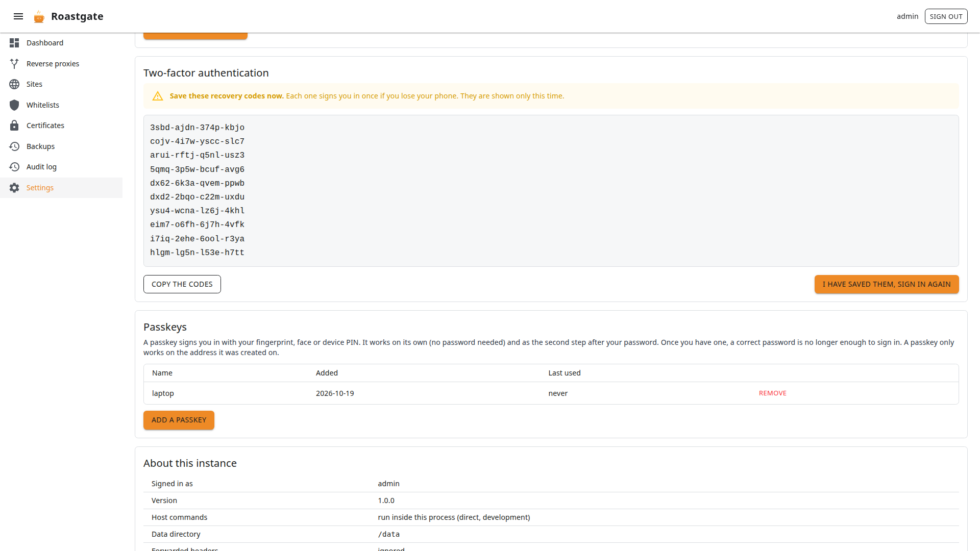Select Settings in the sidebar
Viewport: 980px width, 551px height.
(x=61, y=188)
